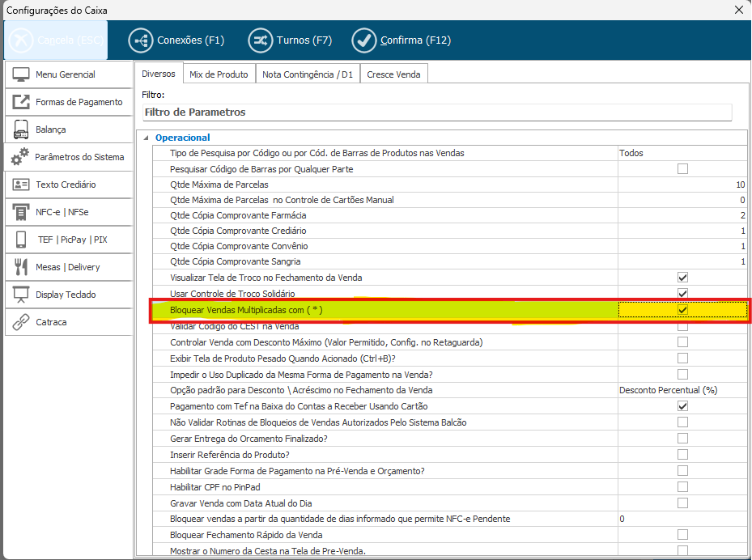The height and width of the screenshot is (560, 752).
Task: Open the Cresce Venda tab
Action: point(393,74)
